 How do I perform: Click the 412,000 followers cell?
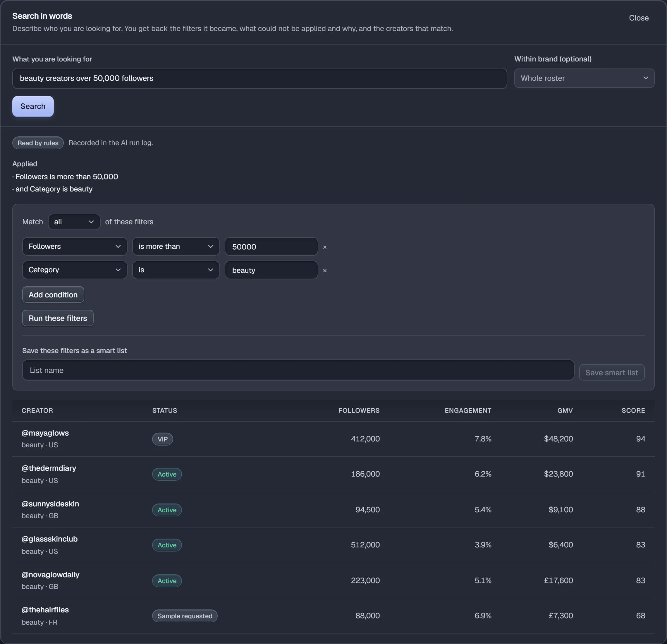coord(365,439)
